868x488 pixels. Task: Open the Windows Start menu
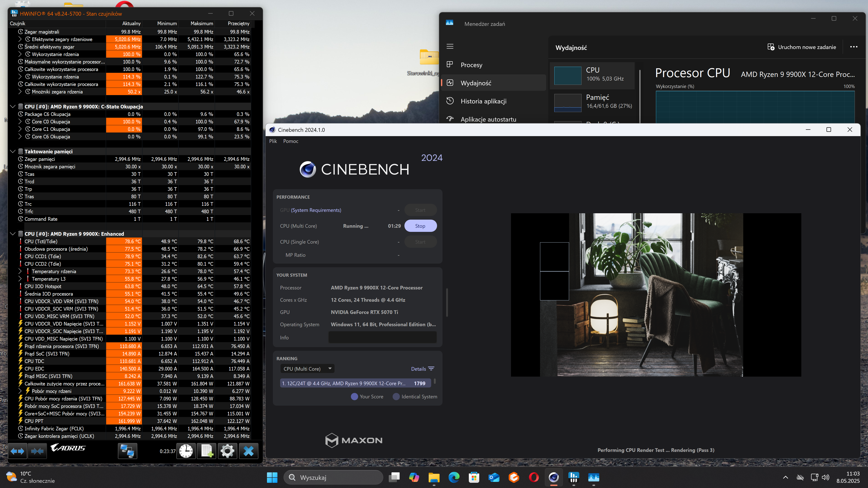tap(272, 477)
